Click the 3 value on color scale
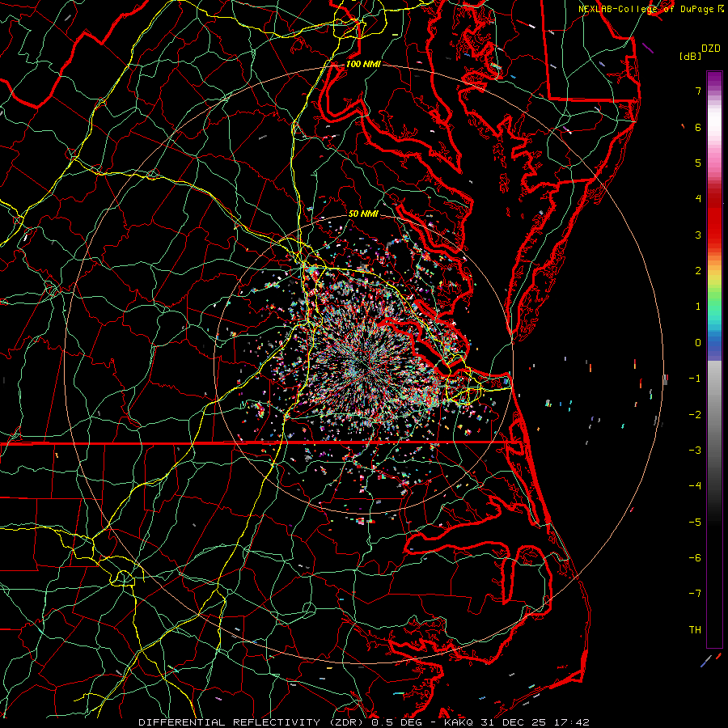 (x=698, y=235)
